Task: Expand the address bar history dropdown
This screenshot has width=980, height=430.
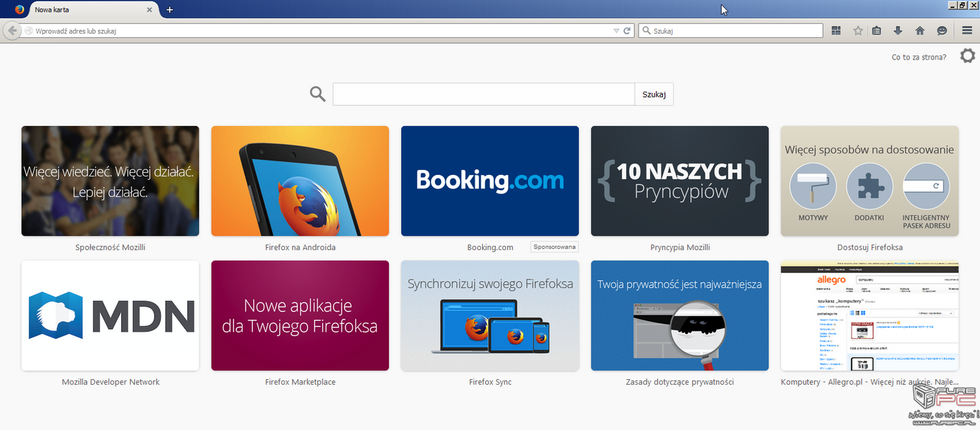Action: pyautogui.click(x=616, y=31)
